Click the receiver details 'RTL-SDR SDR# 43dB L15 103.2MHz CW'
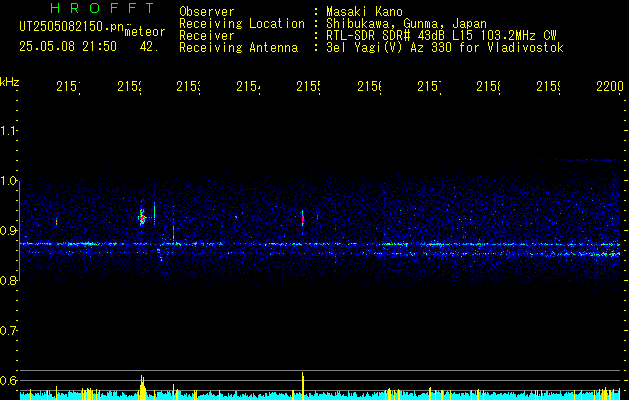The image size is (629, 400). [441, 36]
